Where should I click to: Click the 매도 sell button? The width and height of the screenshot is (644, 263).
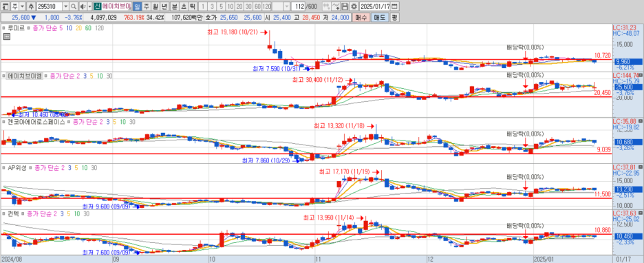pyautogui.click(x=380, y=18)
